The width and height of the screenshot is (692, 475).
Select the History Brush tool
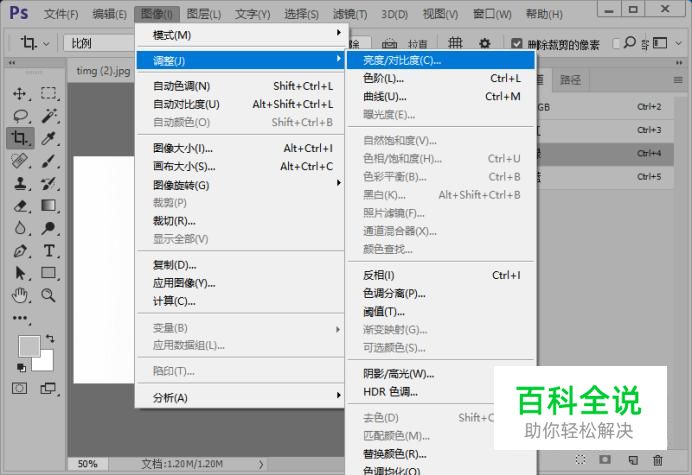(49, 183)
